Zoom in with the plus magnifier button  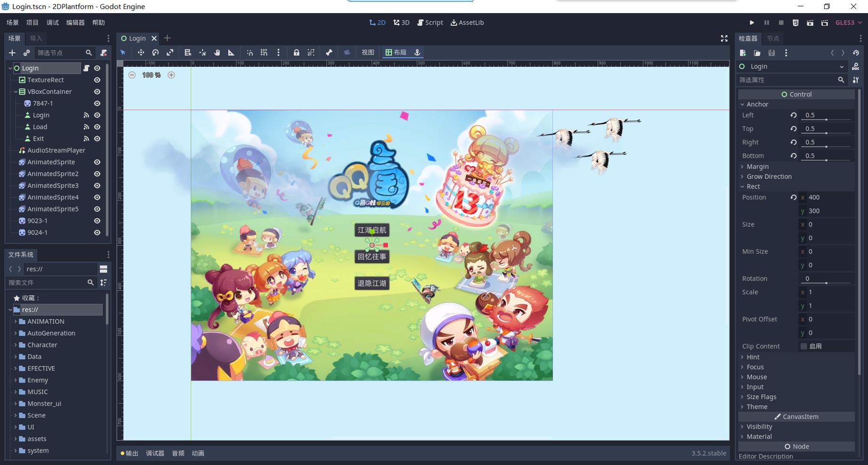click(171, 75)
